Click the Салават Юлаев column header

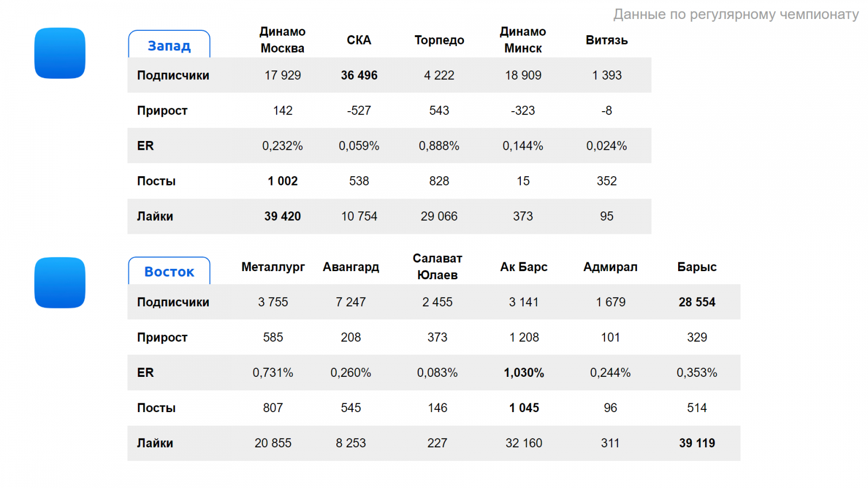(437, 267)
